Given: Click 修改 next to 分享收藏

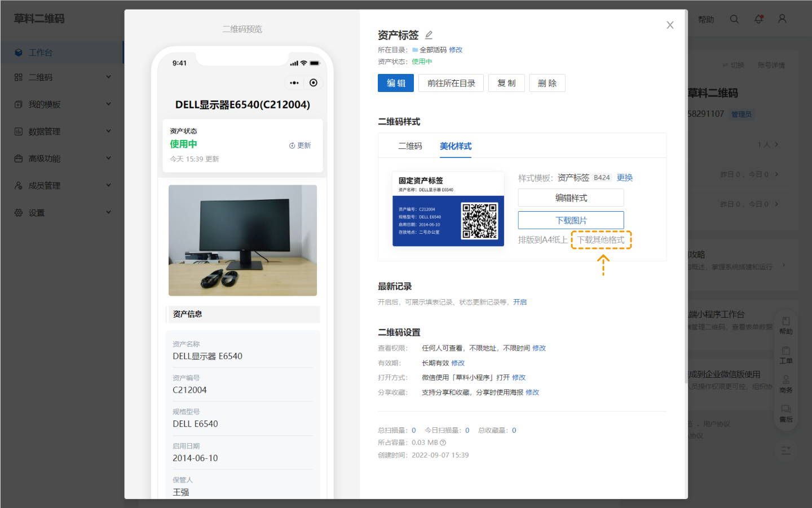Looking at the screenshot, I should [x=532, y=392].
